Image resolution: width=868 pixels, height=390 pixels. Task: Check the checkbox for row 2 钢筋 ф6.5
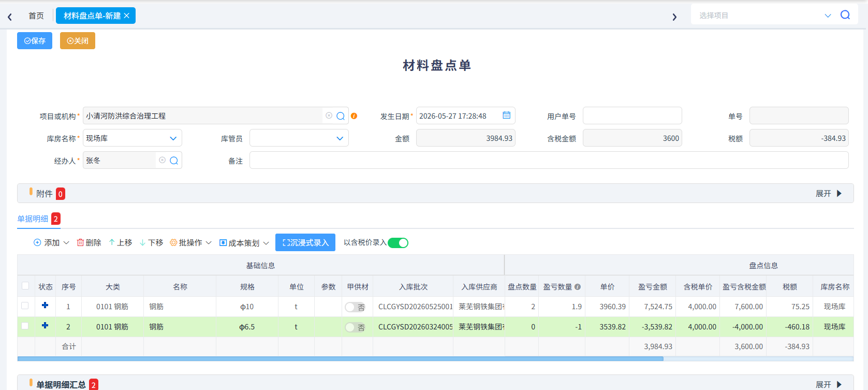click(x=25, y=326)
